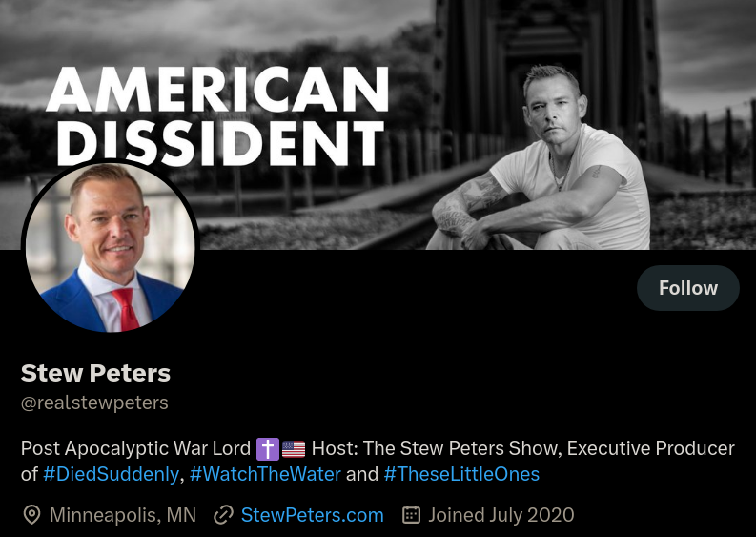Screen dimensions: 756x537
Task: Click the purple cross emoji in bio
Action: 268,449
